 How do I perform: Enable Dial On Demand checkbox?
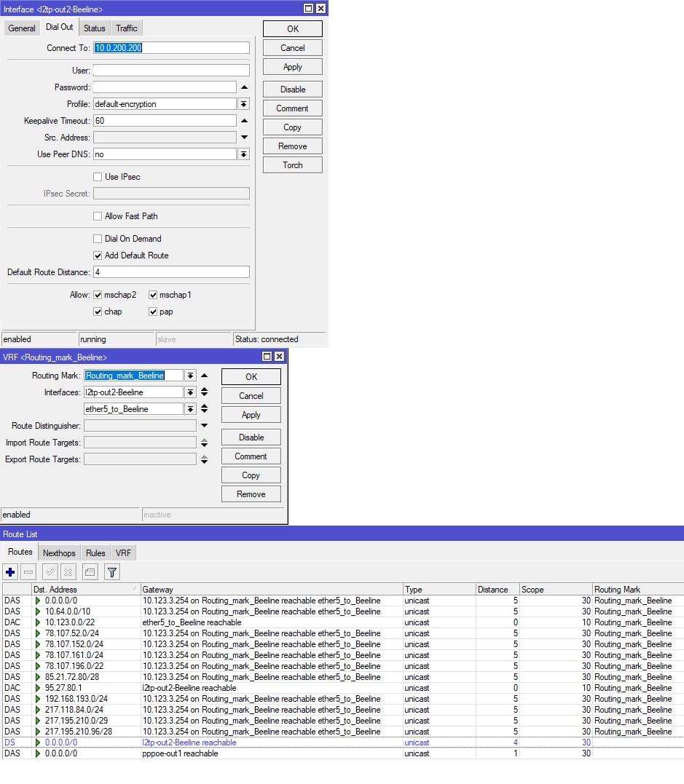(98, 239)
